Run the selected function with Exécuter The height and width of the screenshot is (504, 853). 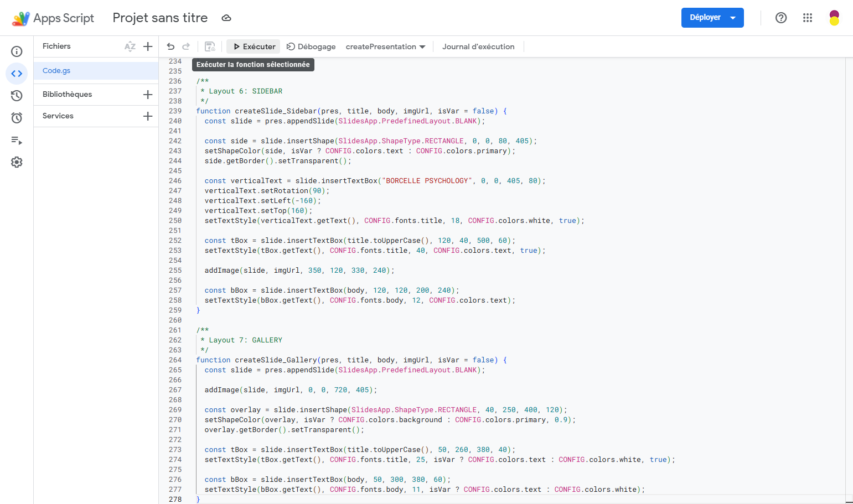pos(254,46)
